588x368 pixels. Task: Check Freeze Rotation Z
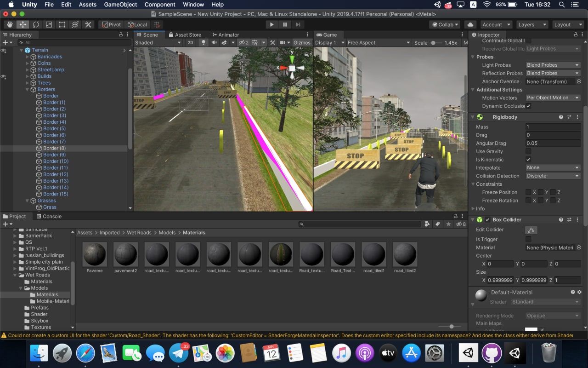(x=553, y=201)
